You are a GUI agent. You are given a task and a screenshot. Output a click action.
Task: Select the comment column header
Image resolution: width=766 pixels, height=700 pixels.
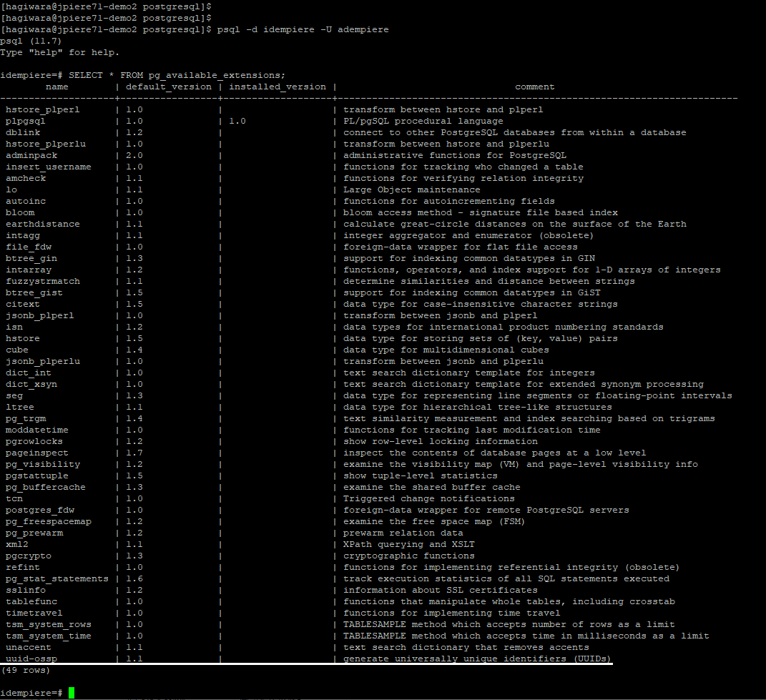(534, 86)
